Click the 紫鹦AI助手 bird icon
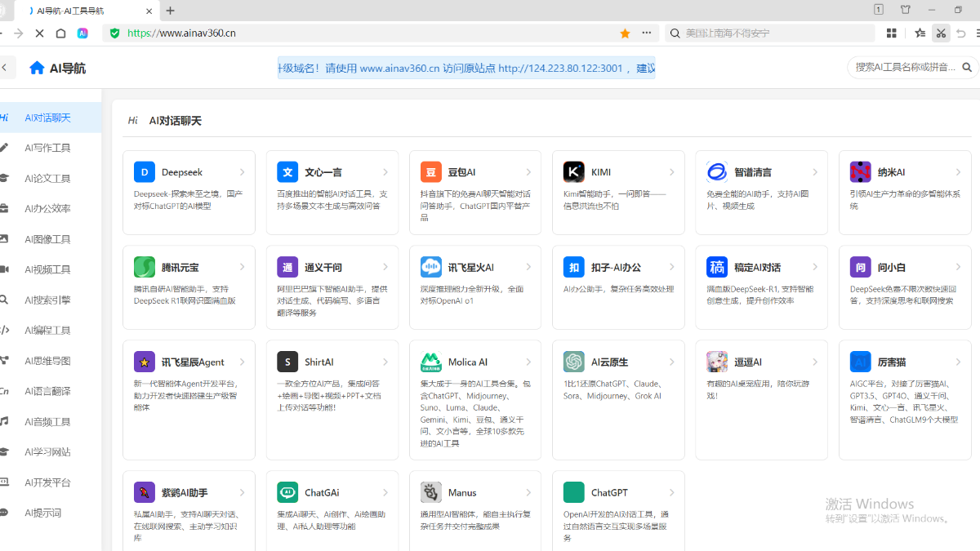The height and width of the screenshot is (551, 980). coord(145,492)
